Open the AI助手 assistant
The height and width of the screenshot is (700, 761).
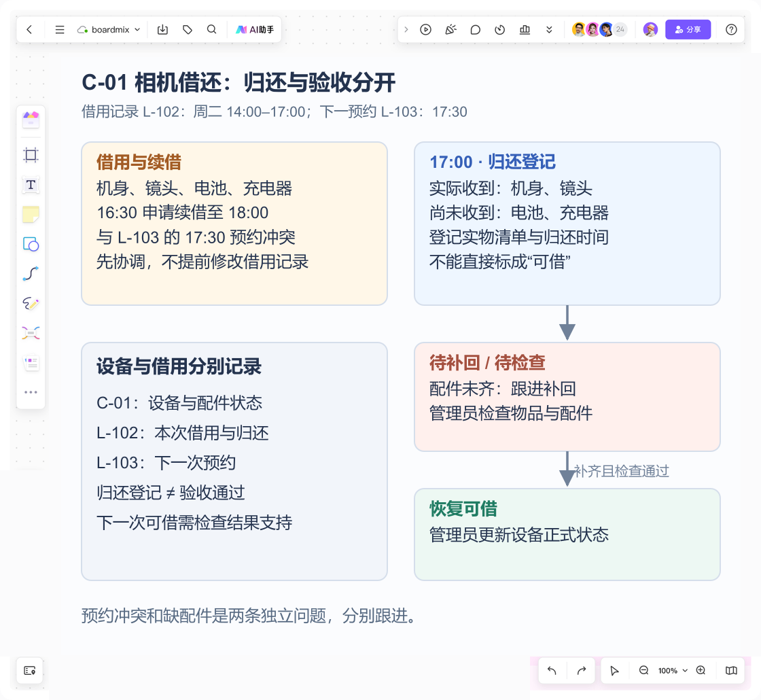[255, 30]
